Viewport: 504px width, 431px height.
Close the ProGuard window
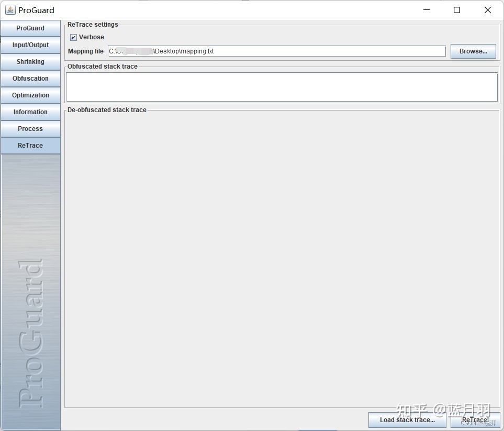[x=488, y=10]
